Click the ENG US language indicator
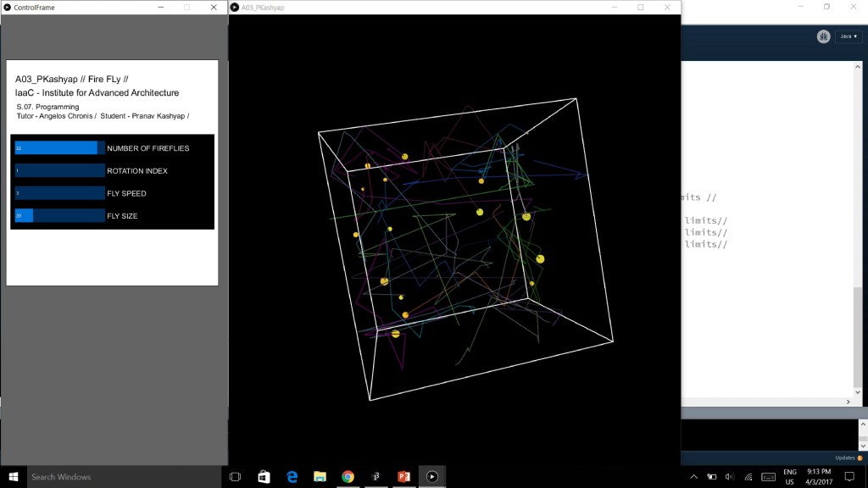Viewport: 868px width, 488px height. click(x=789, y=477)
